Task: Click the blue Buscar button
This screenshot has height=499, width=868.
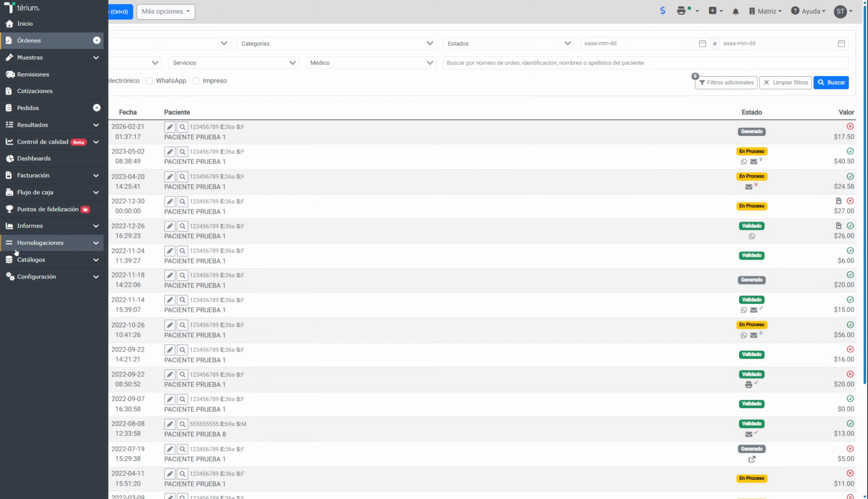Action: click(831, 82)
